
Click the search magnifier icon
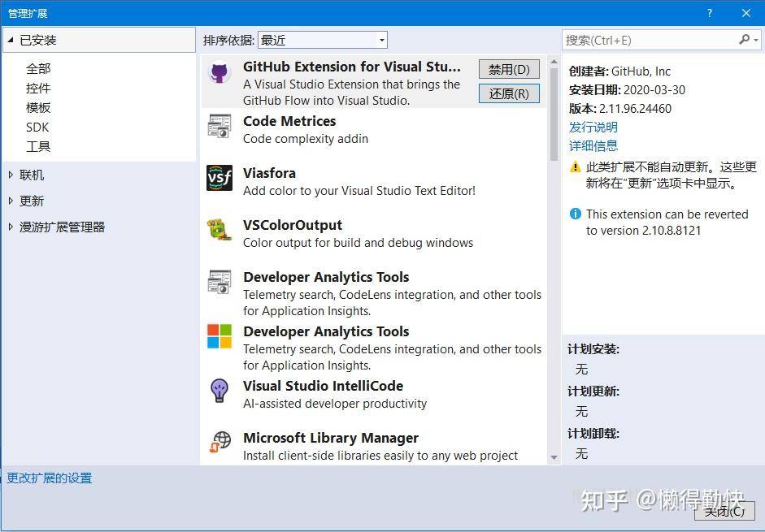coord(744,40)
